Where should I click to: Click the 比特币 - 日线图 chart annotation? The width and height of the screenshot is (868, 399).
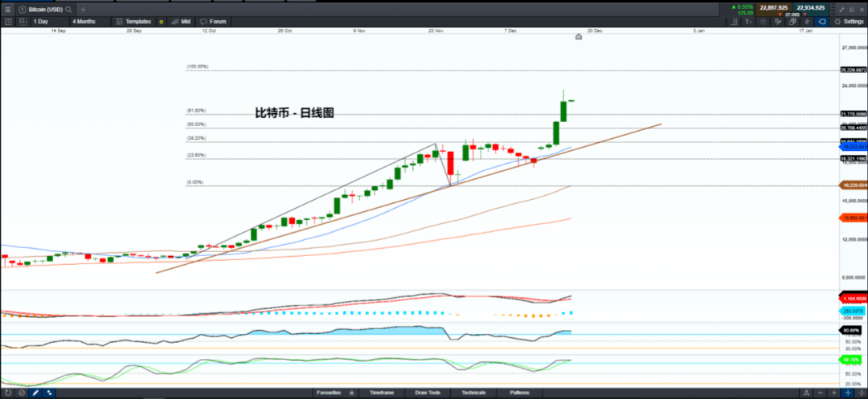point(294,113)
